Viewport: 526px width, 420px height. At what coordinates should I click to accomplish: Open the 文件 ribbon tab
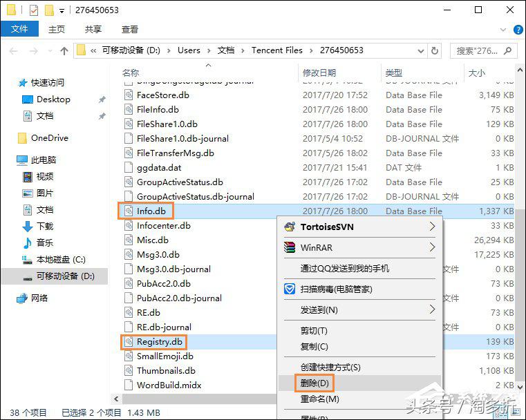click(19, 29)
